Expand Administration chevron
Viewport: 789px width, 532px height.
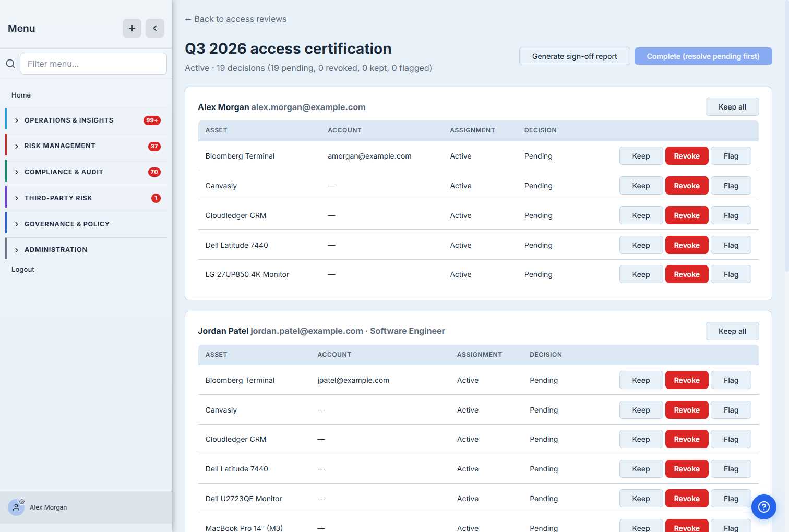pyautogui.click(x=17, y=250)
